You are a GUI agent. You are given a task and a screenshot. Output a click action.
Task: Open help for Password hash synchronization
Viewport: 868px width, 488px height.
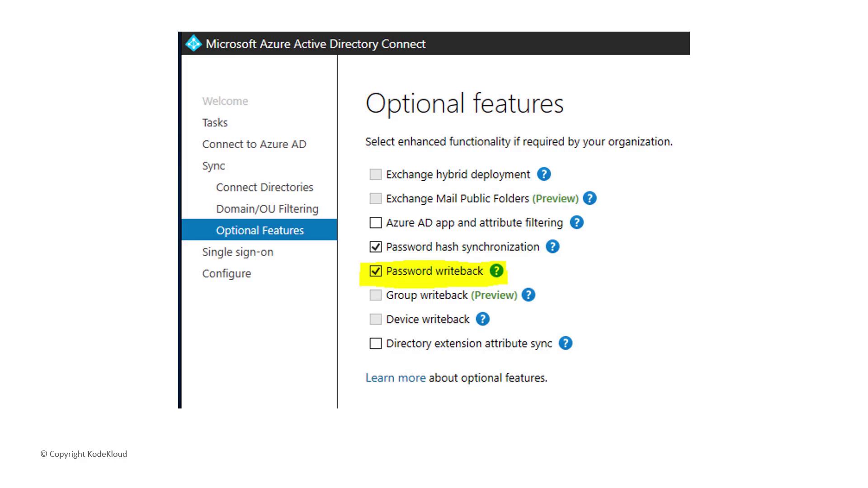pyautogui.click(x=552, y=247)
